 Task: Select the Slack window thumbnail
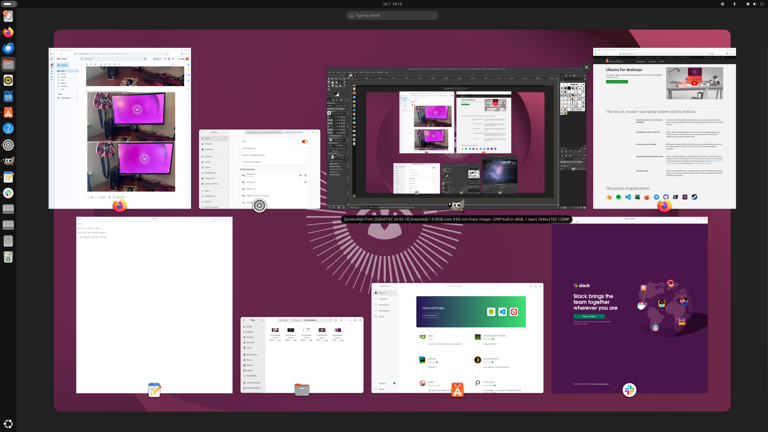coord(629,305)
